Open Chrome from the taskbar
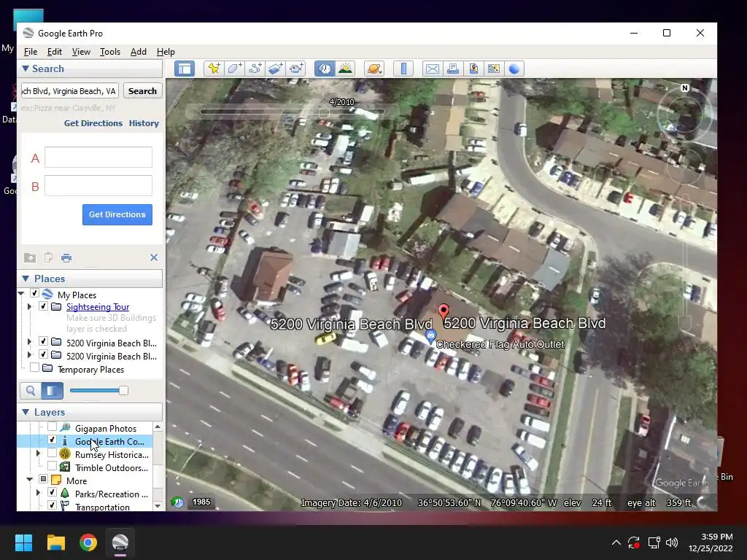 tap(88, 542)
